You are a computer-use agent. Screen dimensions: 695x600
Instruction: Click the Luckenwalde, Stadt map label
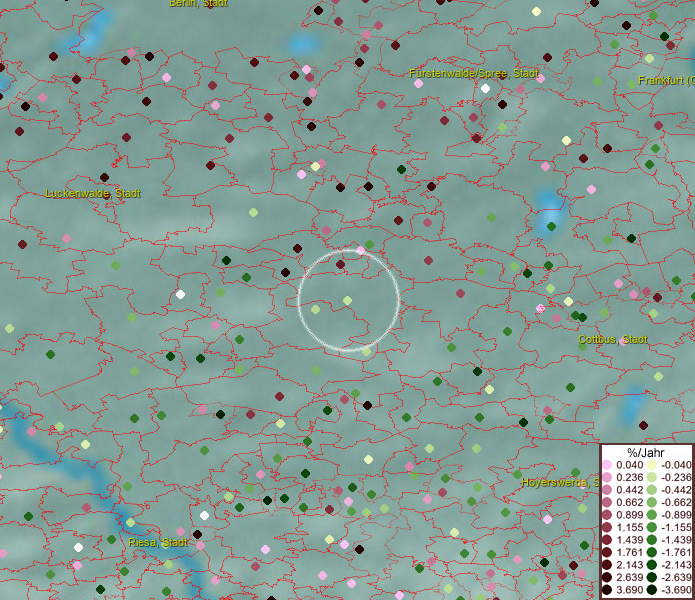click(93, 194)
